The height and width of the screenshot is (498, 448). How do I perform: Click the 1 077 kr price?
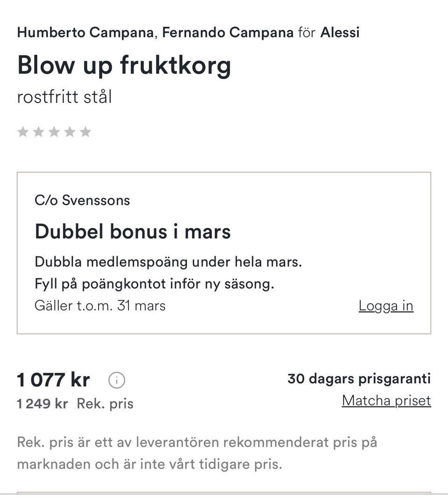click(x=54, y=380)
